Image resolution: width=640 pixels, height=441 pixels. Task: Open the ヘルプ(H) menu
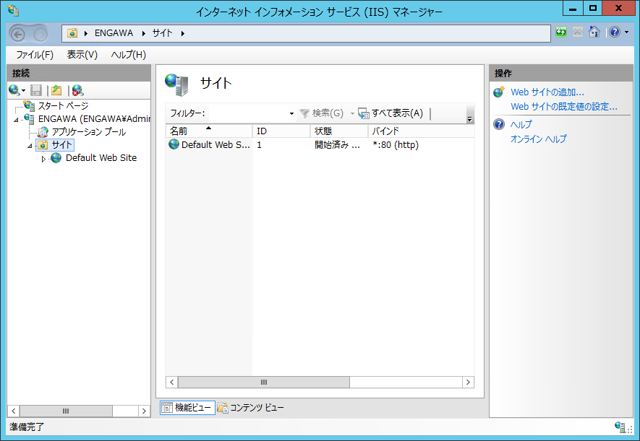(x=128, y=55)
